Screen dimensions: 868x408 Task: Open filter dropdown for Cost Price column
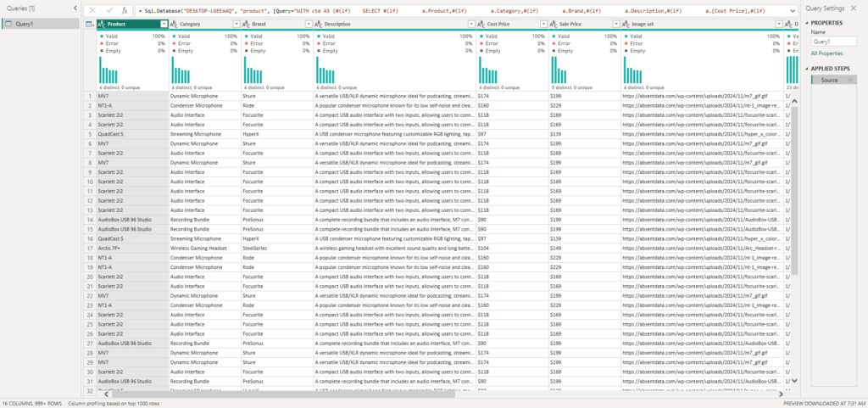[544, 25]
